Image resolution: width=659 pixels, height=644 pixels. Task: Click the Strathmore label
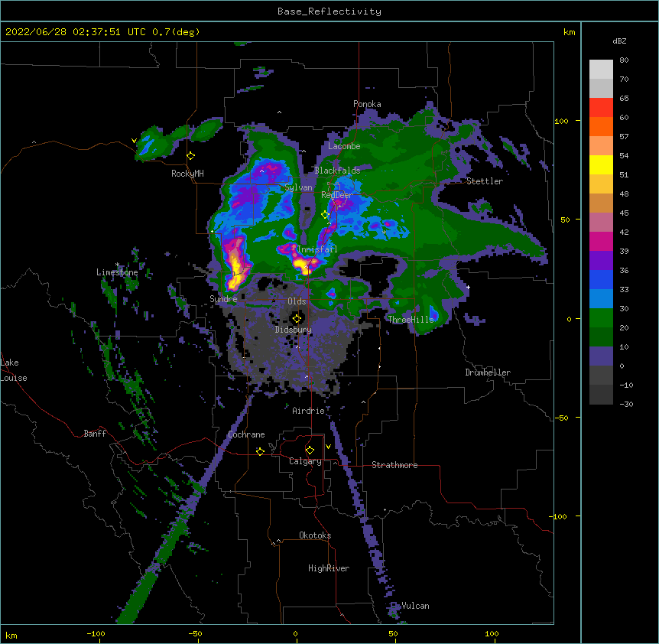[394, 465]
